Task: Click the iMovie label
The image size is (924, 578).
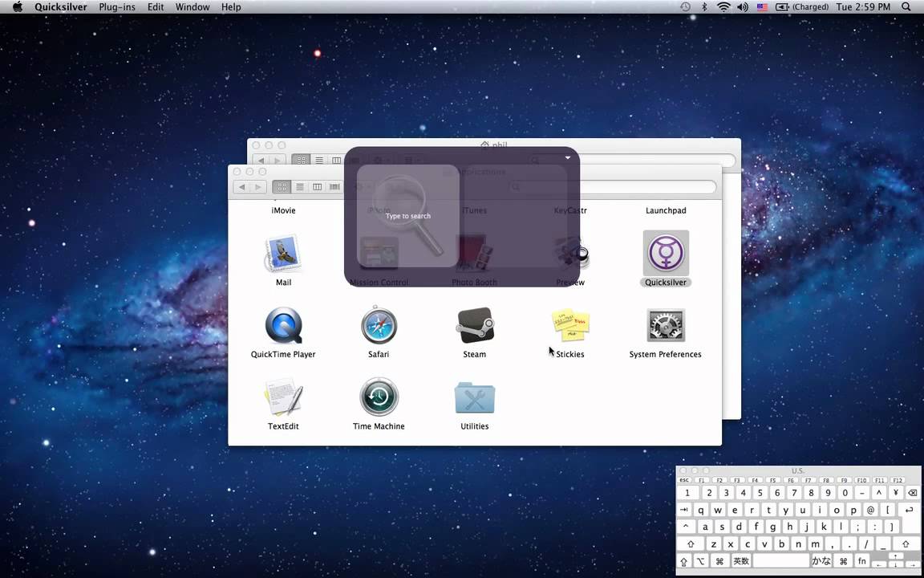Action: 283,210
